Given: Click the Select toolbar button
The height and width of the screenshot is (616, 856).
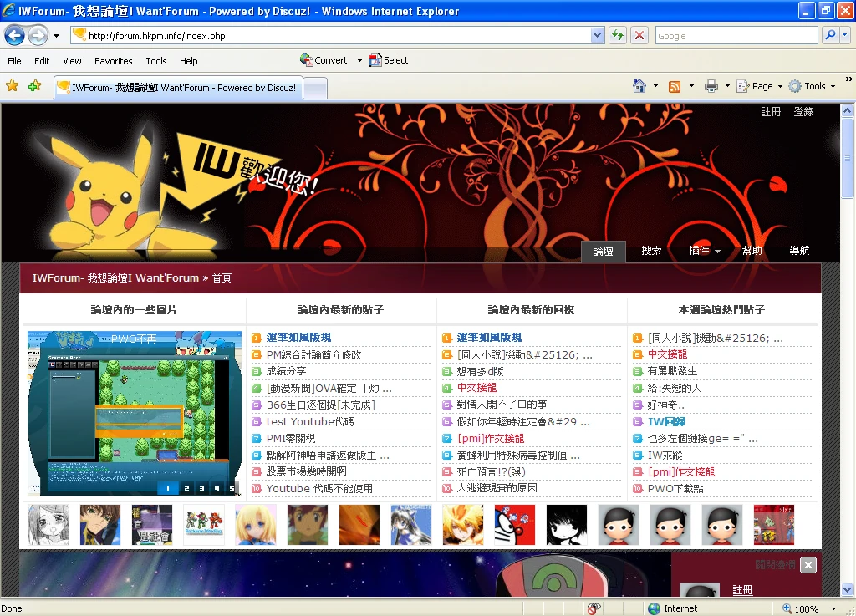Looking at the screenshot, I should pos(389,60).
